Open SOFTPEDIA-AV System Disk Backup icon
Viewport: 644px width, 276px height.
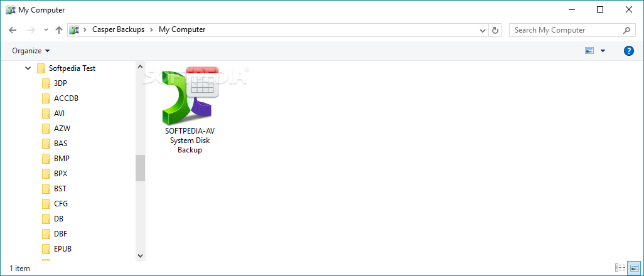click(190, 111)
